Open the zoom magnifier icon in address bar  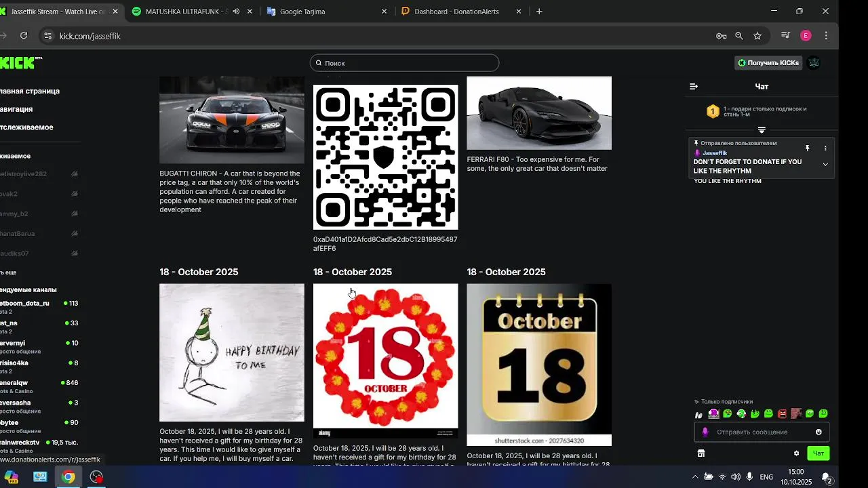point(739,36)
